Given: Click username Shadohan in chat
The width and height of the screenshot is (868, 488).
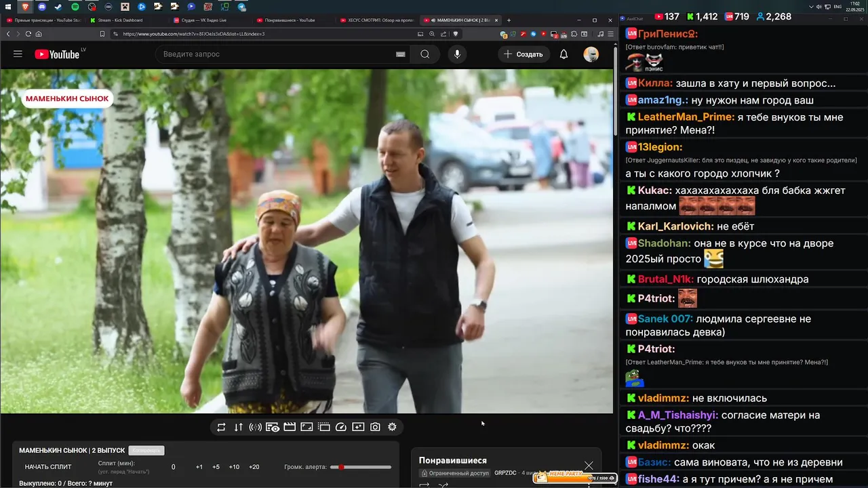Looking at the screenshot, I should click(664, 243).
